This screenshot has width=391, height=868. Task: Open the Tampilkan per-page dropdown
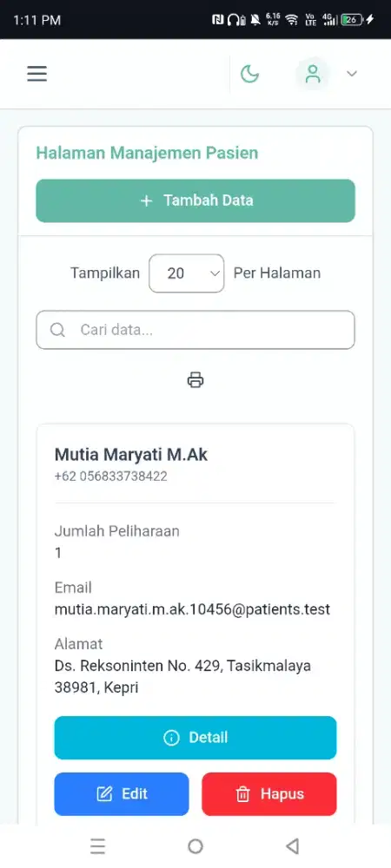point(187,273)
